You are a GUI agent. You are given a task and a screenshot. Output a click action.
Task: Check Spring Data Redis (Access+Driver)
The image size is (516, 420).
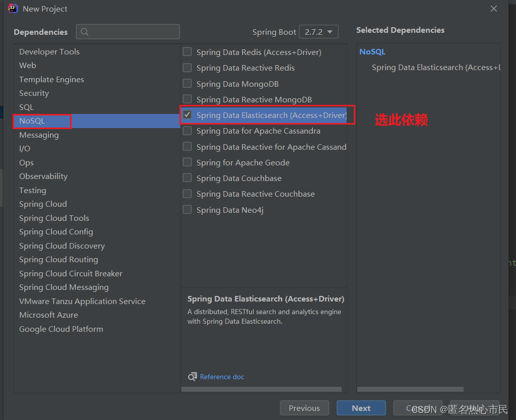click(x=187, y=51)
